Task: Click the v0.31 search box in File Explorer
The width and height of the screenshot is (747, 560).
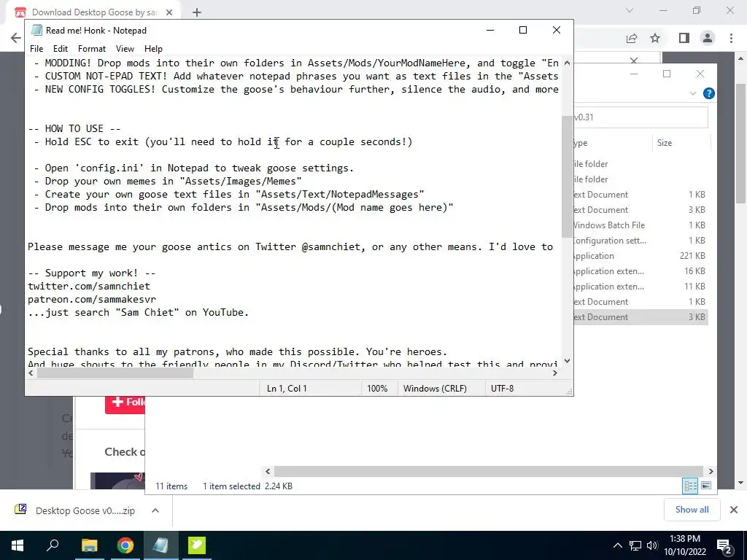Action: (640, 117)
